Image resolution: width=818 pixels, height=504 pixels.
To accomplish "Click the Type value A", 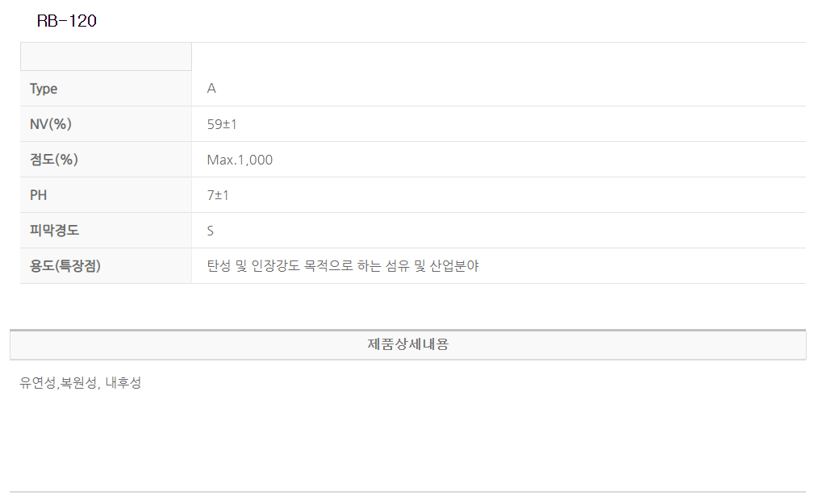I will click(x=211, y=89).
